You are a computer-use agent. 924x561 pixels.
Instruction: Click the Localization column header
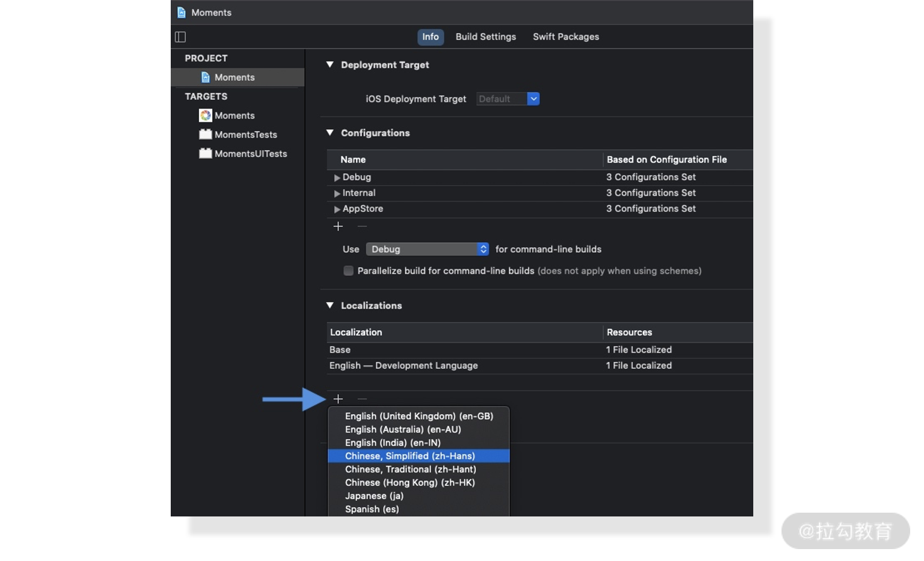pos(465,332)
